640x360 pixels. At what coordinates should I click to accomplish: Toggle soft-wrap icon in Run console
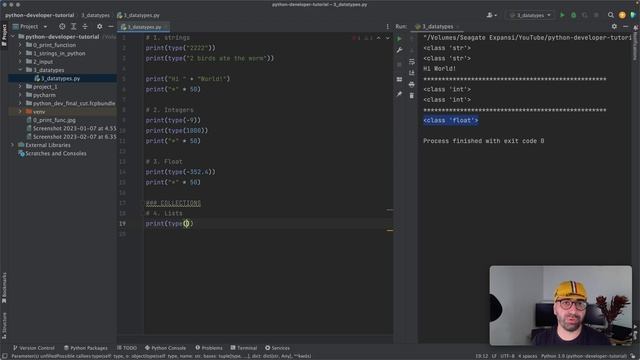[x=411, y=62]
